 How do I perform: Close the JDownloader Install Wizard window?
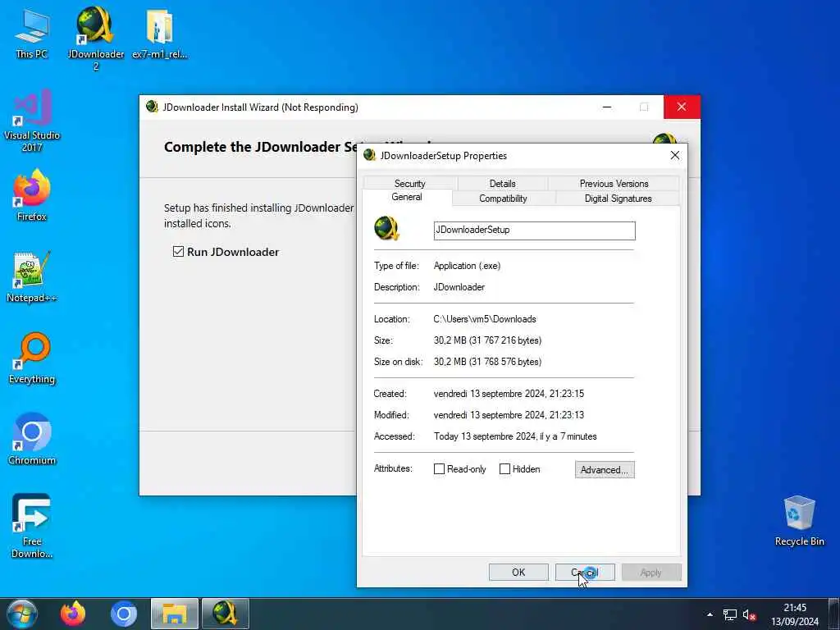click(x=682, y=107)
